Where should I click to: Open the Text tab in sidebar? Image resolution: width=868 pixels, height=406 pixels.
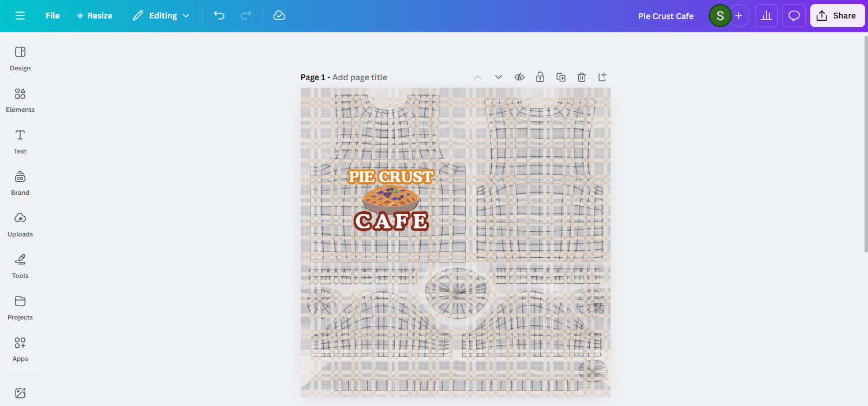click(x=20, y=141)
